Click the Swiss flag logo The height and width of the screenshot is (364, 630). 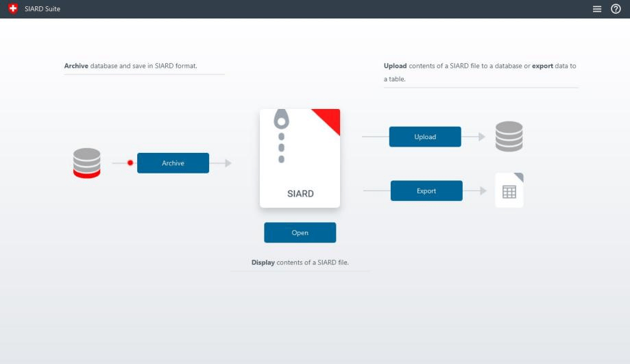pos(12,9)
